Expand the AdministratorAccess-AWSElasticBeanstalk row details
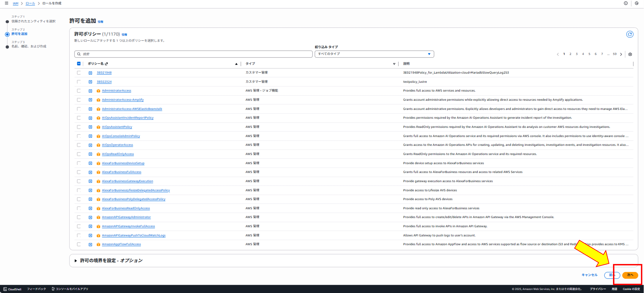 click(91, 109)
